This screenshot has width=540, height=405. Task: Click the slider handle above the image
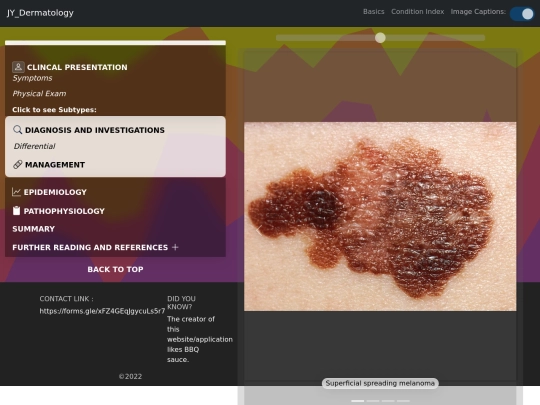point(380,38)
